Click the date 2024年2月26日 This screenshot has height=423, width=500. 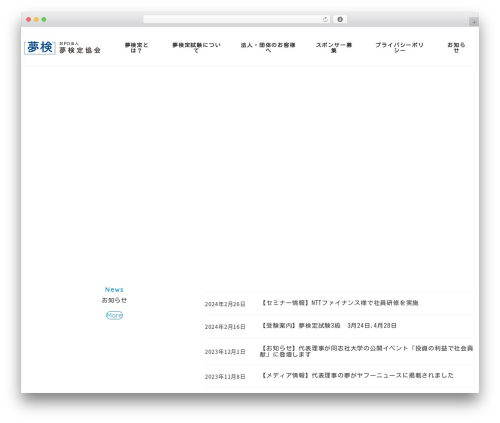(225, 304)
